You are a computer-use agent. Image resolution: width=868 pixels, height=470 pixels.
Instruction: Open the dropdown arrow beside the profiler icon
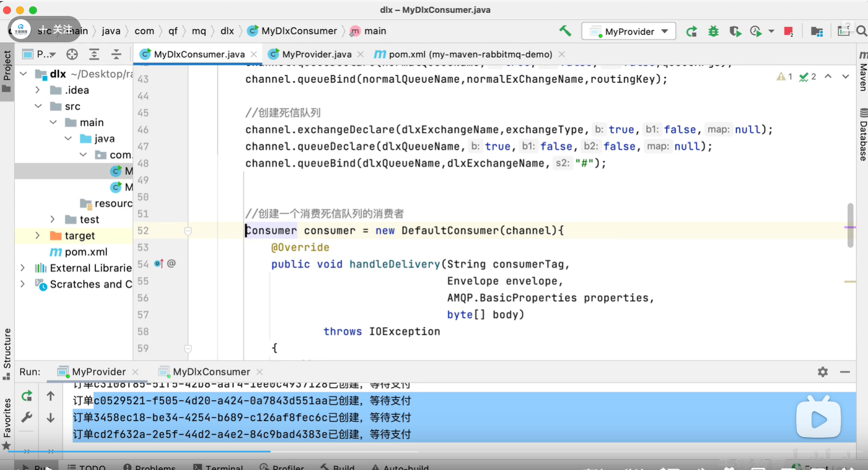(x=771, y=31)
